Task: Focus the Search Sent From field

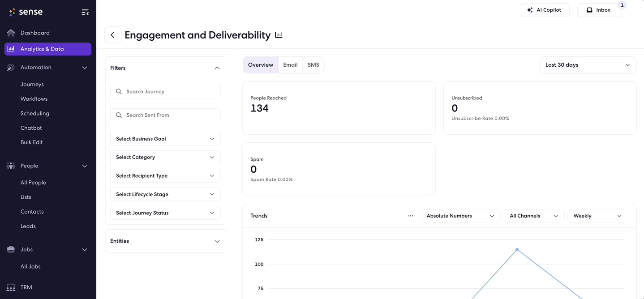Action: pyautogui.click(x=165, y=115)
